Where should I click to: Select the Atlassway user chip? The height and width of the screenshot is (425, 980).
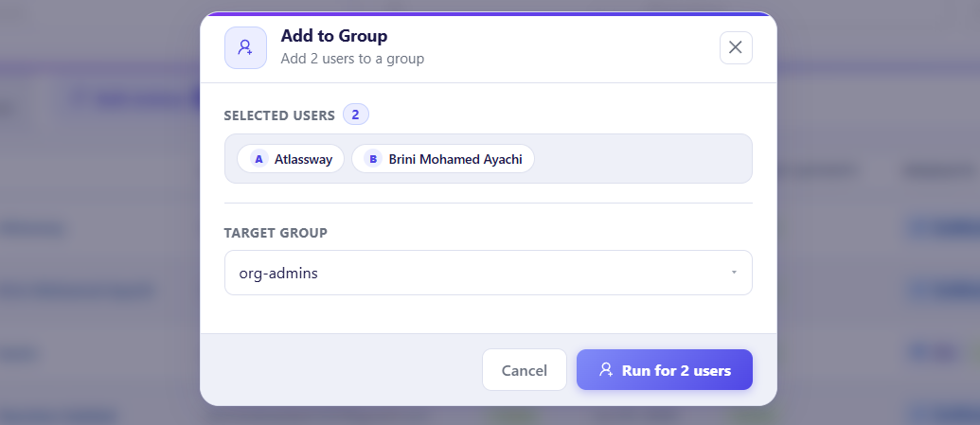(291, 159)
